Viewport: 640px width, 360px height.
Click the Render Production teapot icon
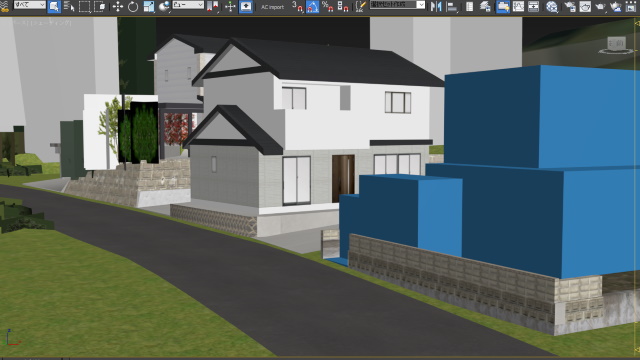click(600, 7)
